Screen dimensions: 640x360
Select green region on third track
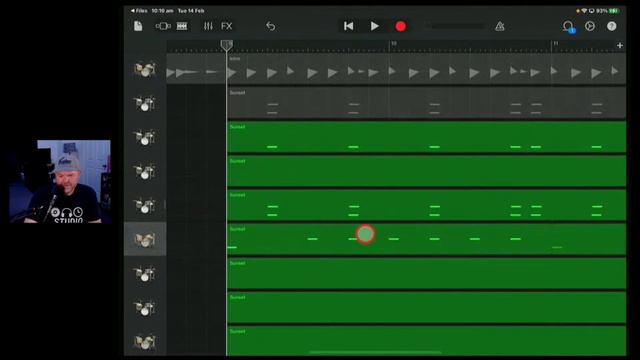tap(426, 137)
